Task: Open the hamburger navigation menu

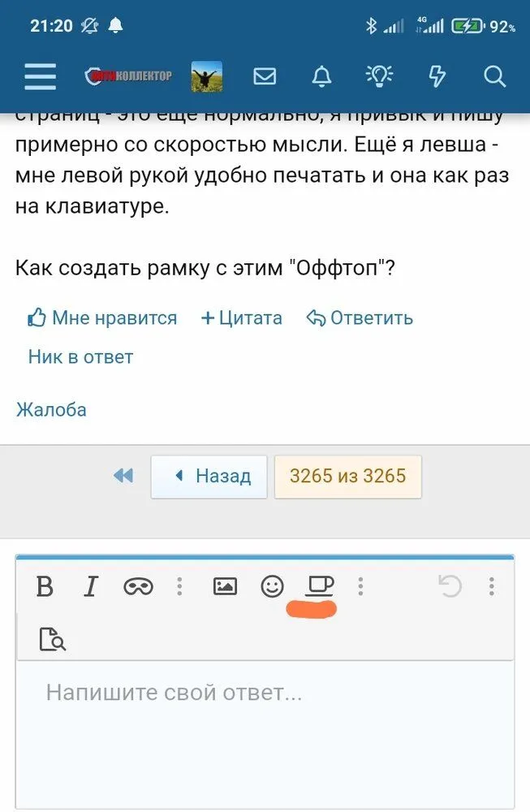Action: (40, 76)
